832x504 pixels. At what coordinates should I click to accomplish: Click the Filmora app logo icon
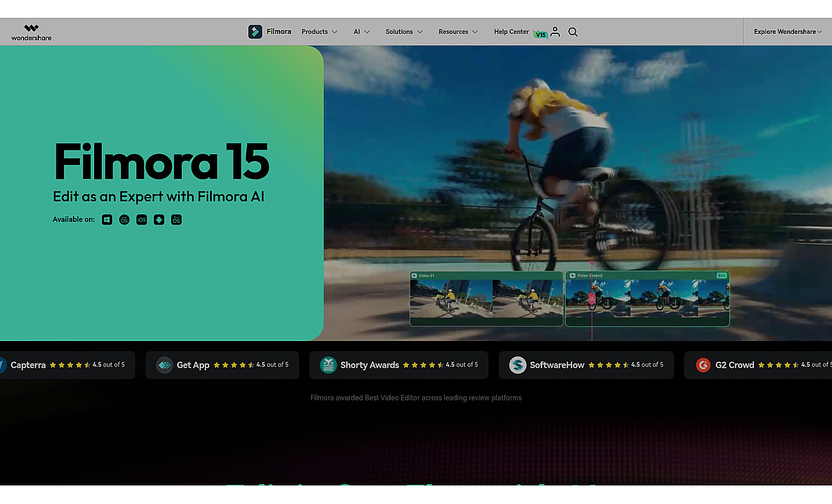(255, 31)
